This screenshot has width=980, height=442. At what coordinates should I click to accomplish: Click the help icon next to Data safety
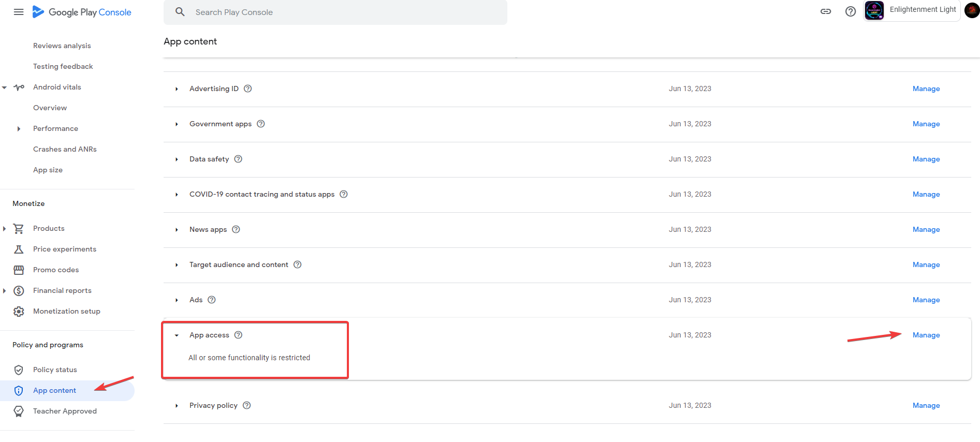[x=238, y=159]
